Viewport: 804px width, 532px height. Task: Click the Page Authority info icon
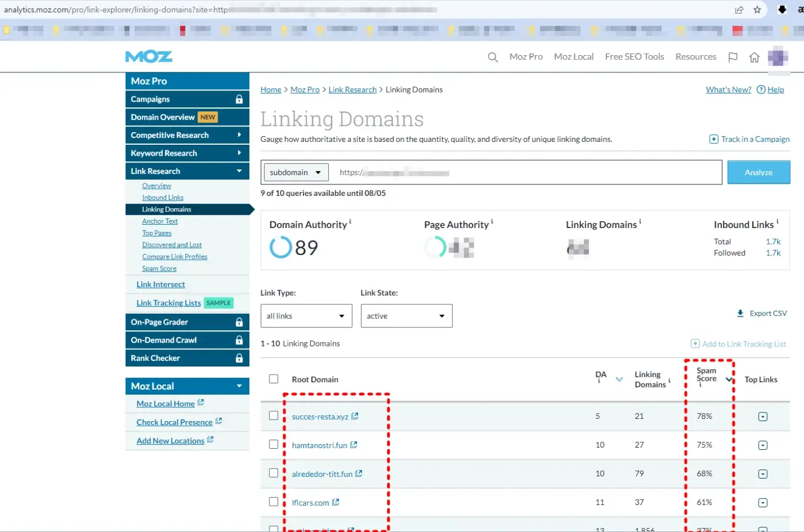pos(492,221)
